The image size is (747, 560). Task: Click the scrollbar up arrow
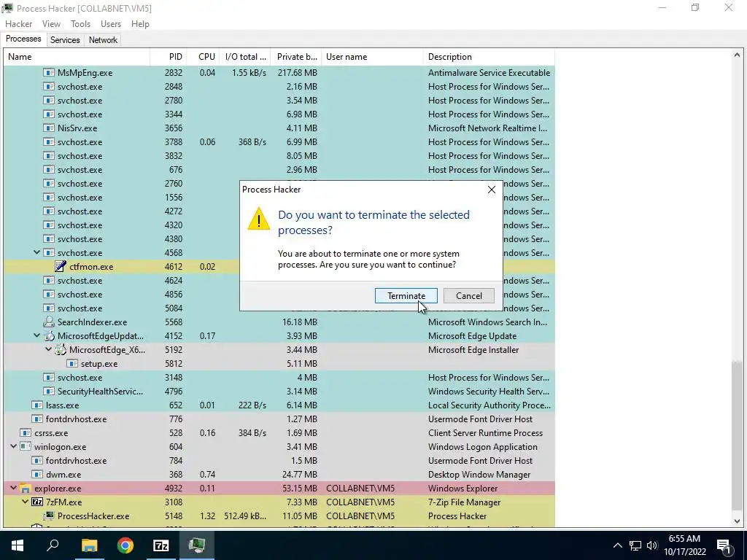click(737, 55)
